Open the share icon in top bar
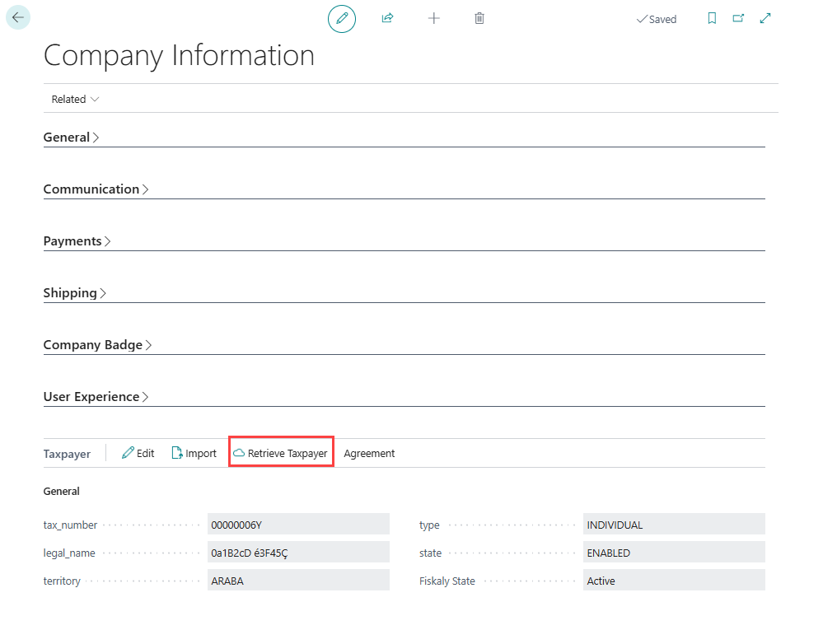Screen dimensions: 823x644 point(387,18)
